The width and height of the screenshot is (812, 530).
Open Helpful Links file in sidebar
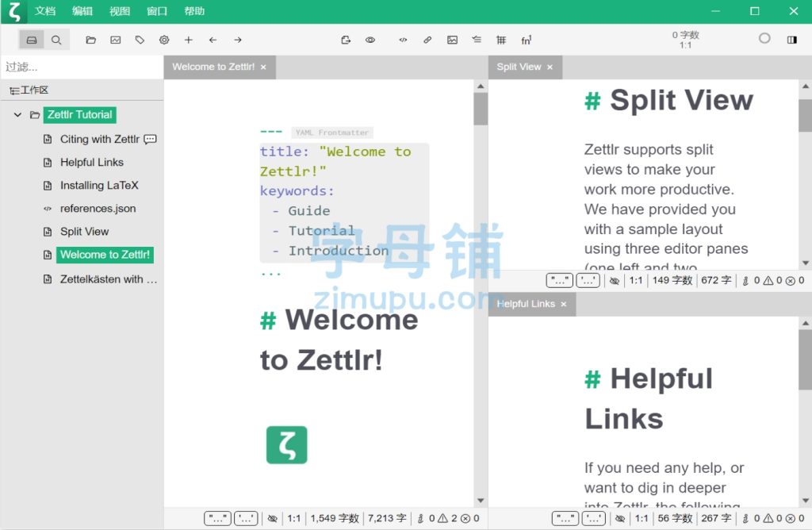point(92,162)
